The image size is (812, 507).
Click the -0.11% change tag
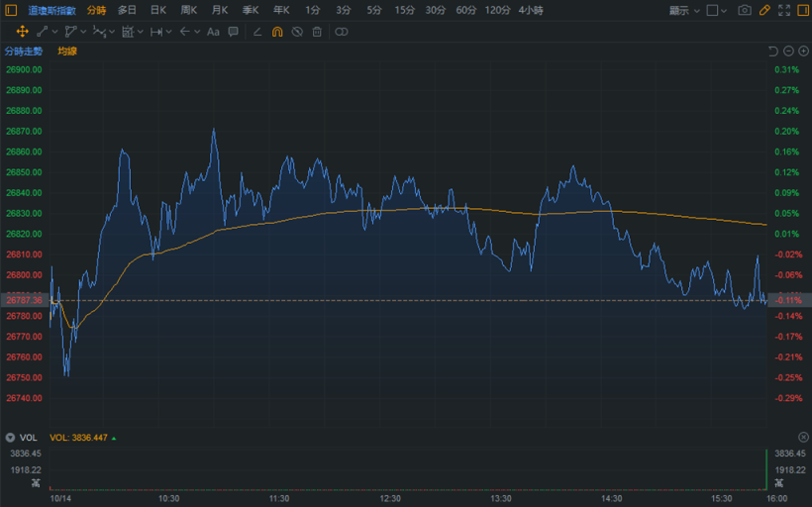pos(789,300)
